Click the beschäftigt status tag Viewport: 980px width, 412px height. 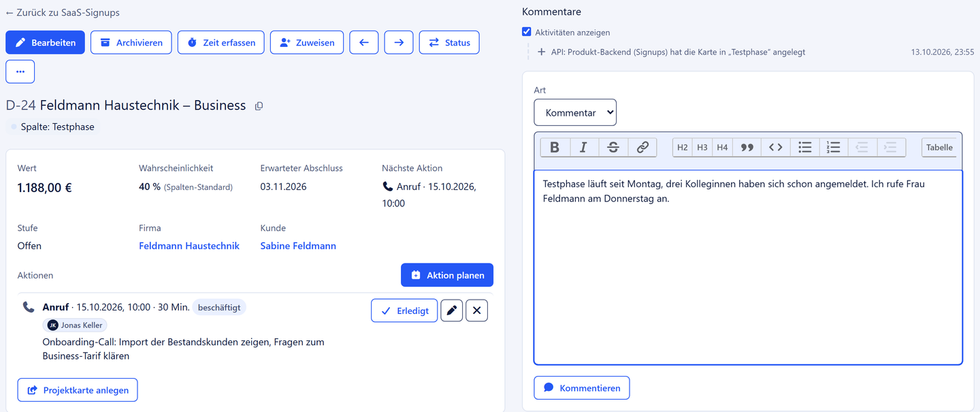(x=219, y=307)
